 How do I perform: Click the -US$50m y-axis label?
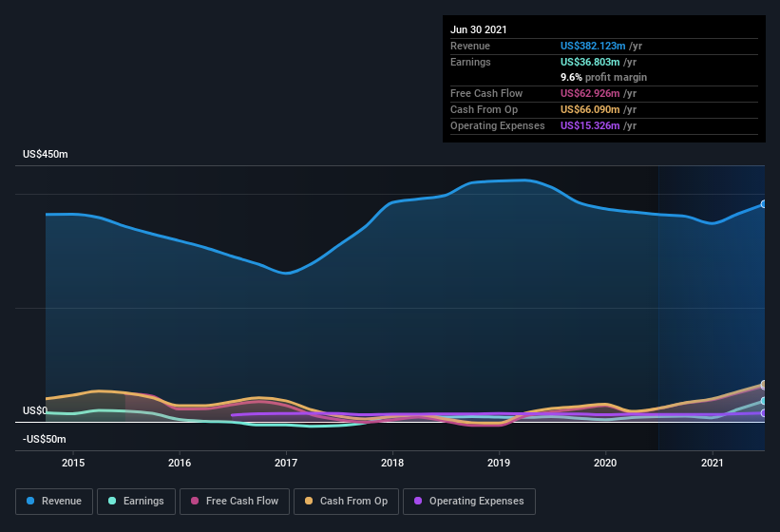pyautogui.click(x=45, y=439)
